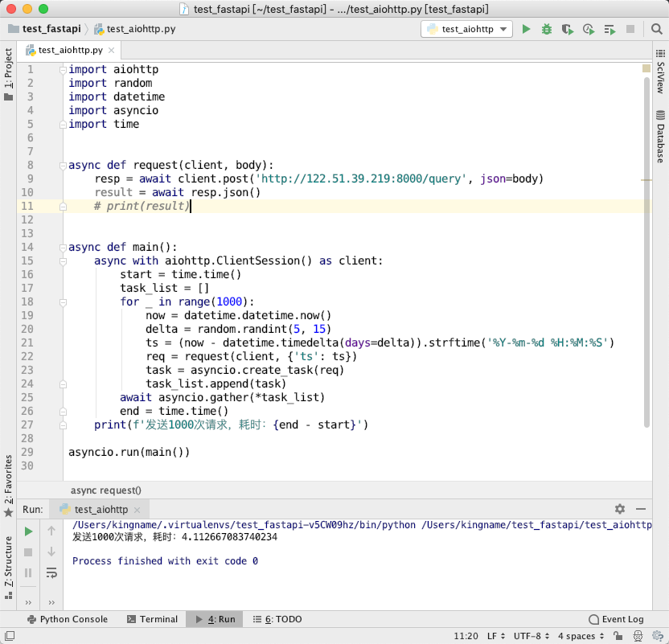The width and height of the screenshot is (669, 644).
Task: Collapse the async def main function fold
Action: [x=63, y=248]
